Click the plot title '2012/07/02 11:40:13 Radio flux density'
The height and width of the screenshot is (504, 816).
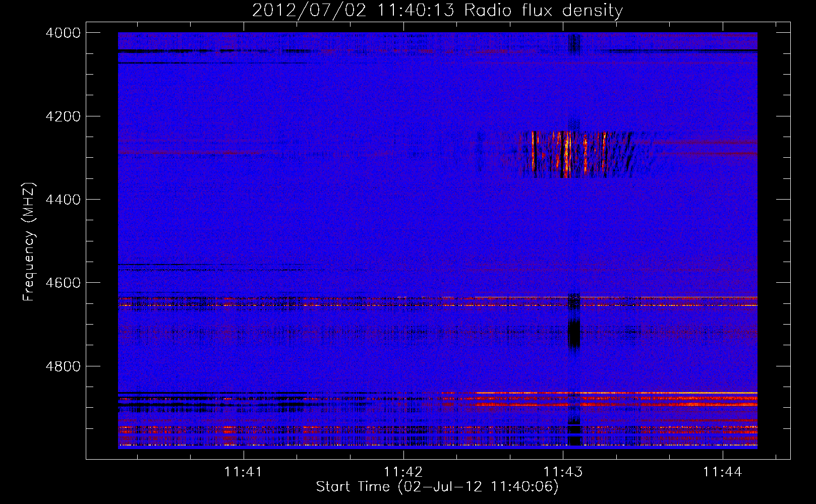[x=437, y=10]
